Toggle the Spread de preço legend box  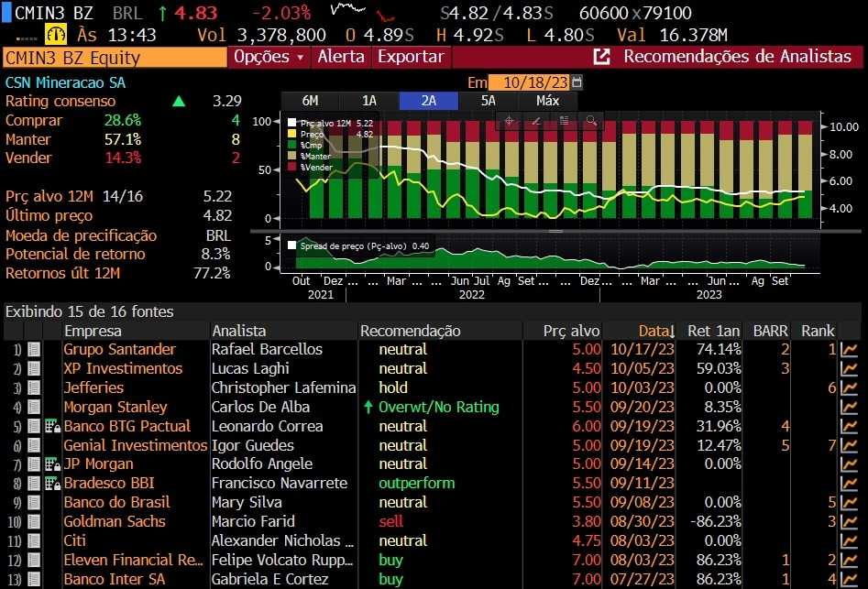click(x=292, y=245)
